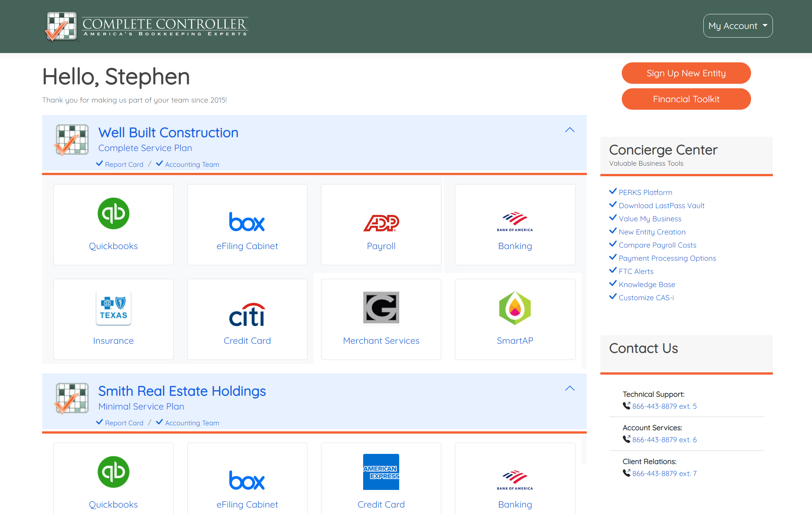
Task: Open the eFiling Cabinet label in Well Built Construction
Action: pos(247,246)
